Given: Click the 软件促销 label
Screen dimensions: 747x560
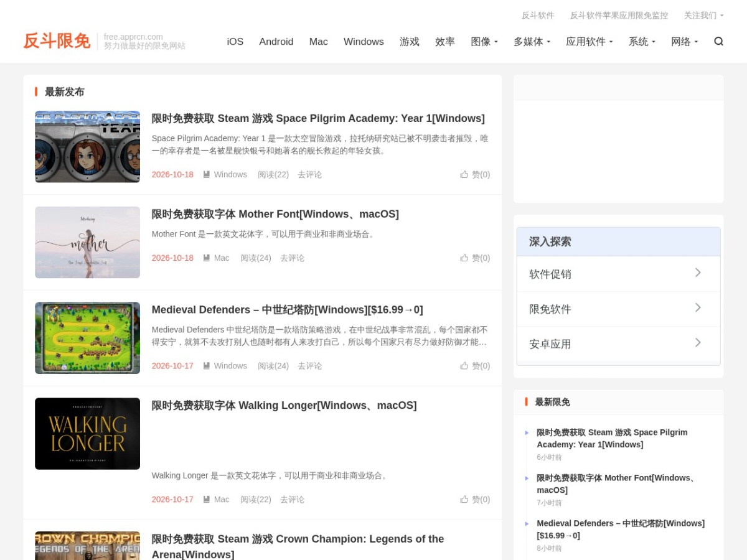Looking at the screenshot, I should 550,274.
